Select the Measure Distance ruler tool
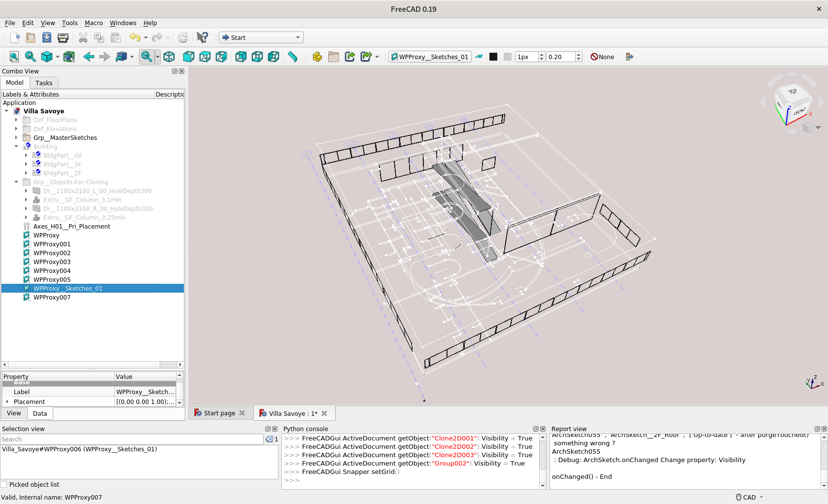Viewport: 828px width, 504px height. tap(293, 57)
